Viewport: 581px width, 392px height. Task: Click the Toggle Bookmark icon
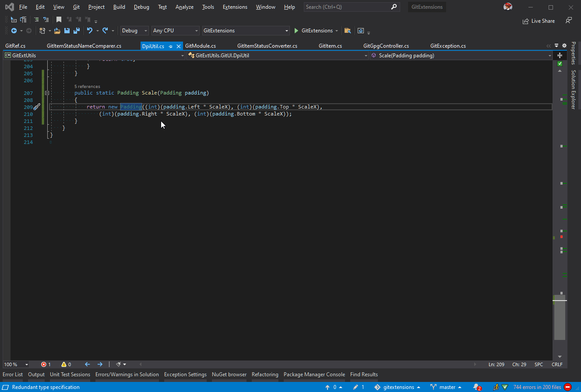coord(59,19)
